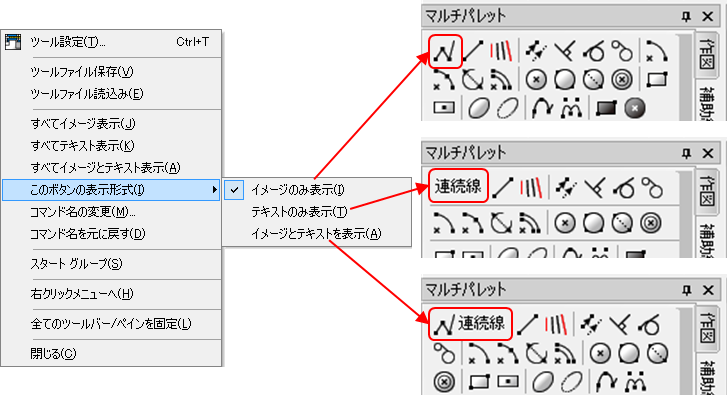
Task: Select the filled gray circle tool in the top palette
Action: click(635, 108)
